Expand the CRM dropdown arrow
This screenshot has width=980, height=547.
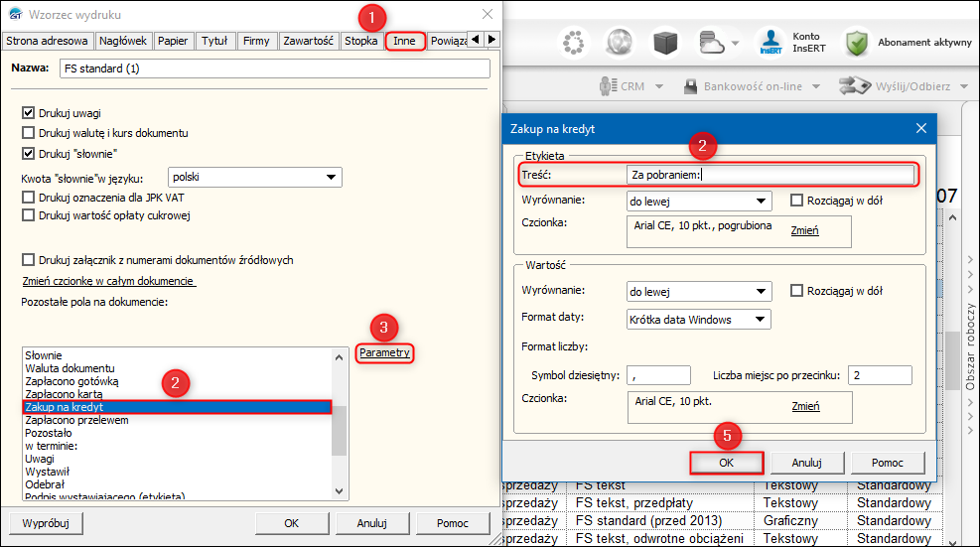[x=658, y=86]
